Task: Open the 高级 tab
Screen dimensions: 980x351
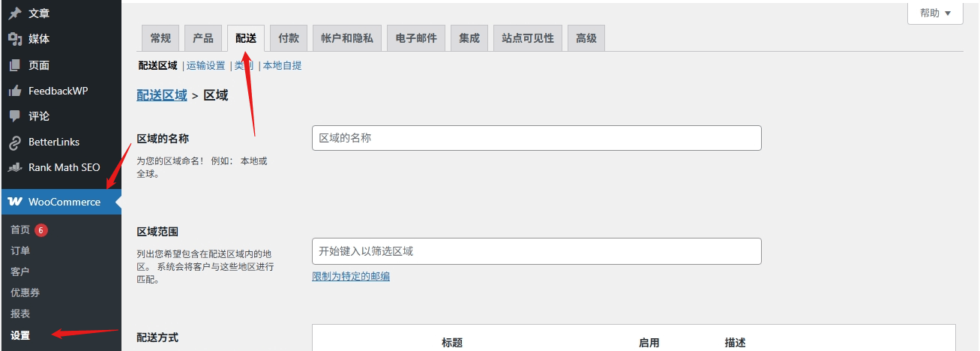Action: point(586,38)
